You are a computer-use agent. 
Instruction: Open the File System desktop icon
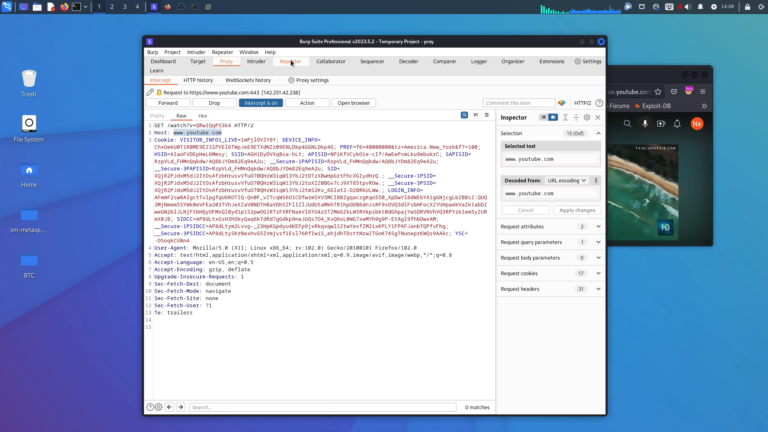pyautogui.click(x=29, y=129)
